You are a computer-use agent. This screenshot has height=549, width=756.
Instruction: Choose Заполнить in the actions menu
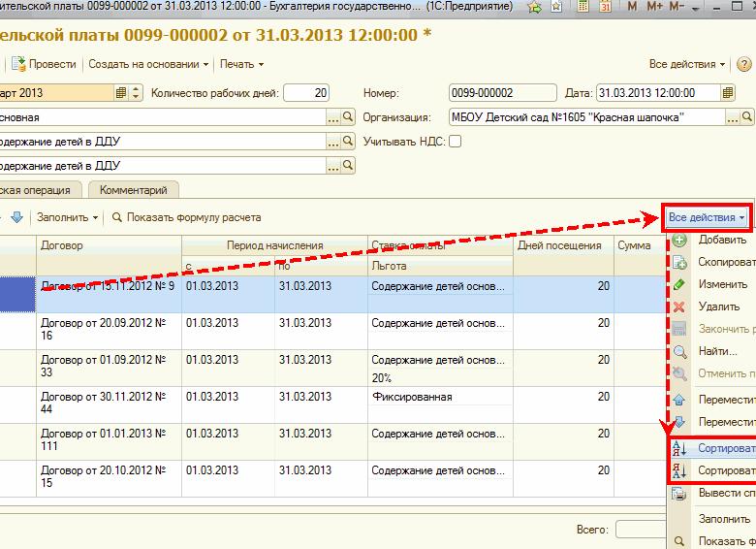(724, 519)
